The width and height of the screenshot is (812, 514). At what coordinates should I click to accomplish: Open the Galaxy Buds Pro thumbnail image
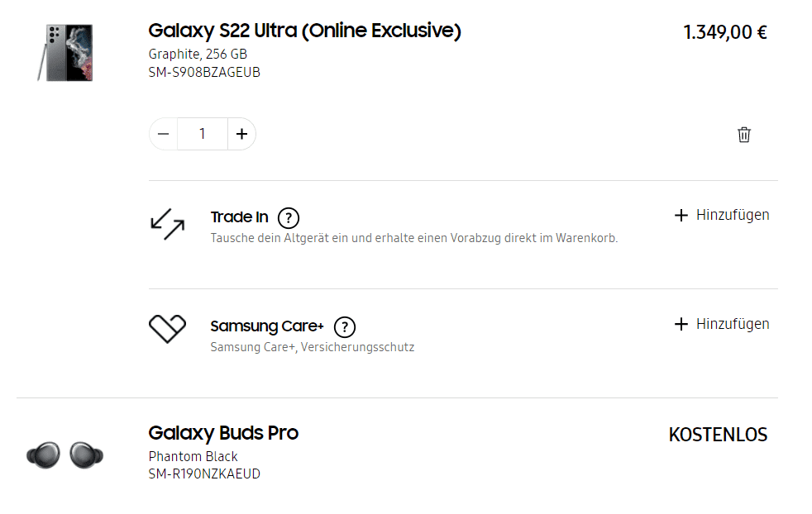point(65,455)
